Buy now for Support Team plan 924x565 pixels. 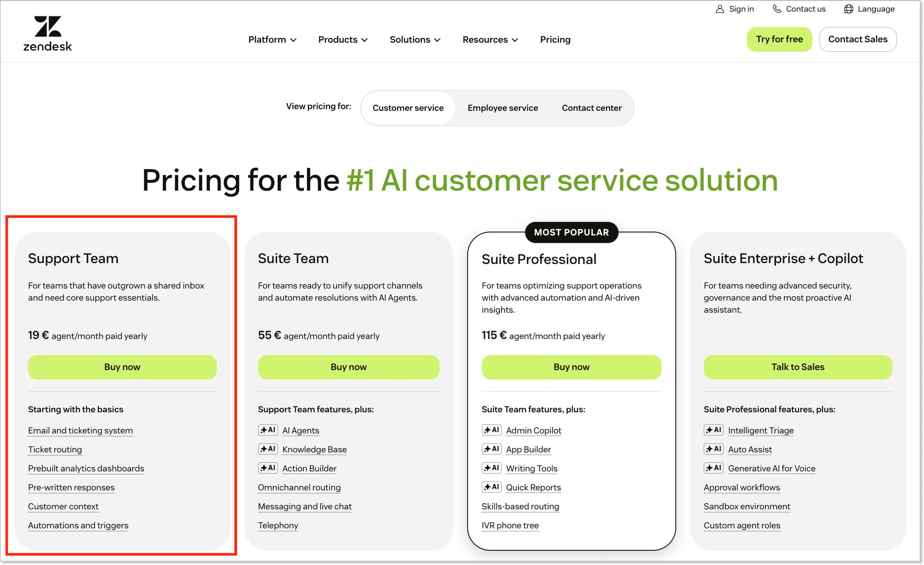coord(122,367)
